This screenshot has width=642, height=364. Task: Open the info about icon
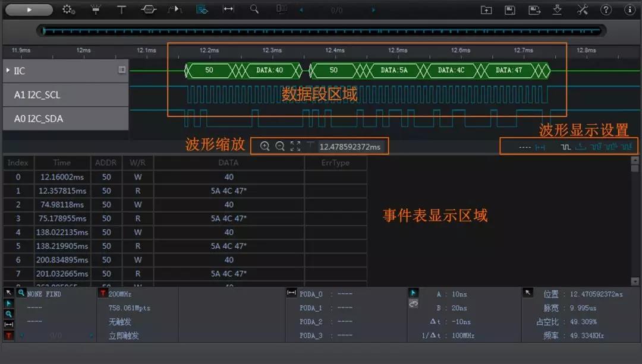click(x=630, y=10)
